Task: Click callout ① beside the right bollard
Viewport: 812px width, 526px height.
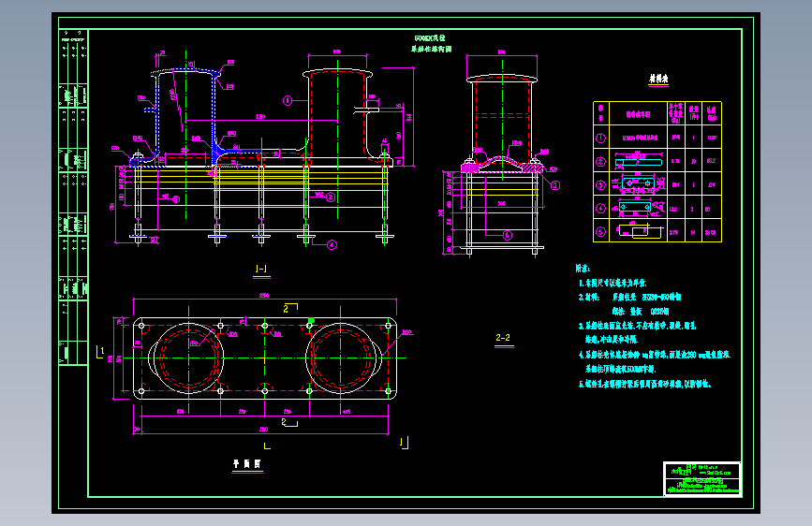Action: 288,100
